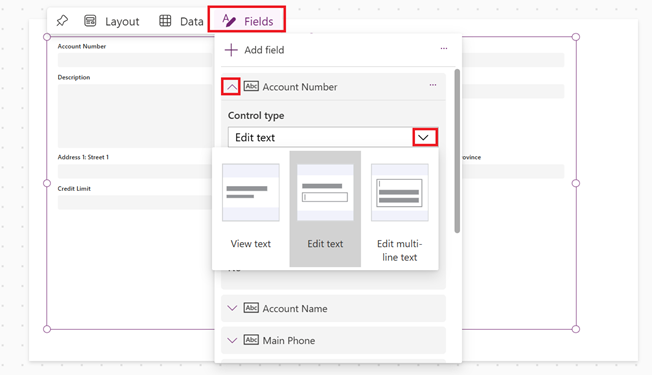The width and height of the screenshot is (652, 375).
Task: Click top-left form selection handle
Action: (47, 37)
